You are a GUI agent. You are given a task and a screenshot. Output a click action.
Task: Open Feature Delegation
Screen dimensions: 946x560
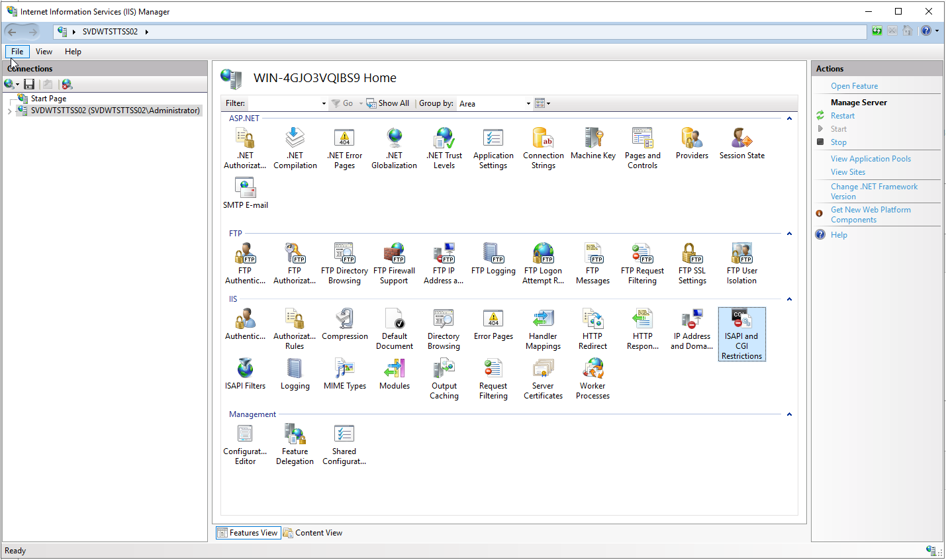pos(295,444)
